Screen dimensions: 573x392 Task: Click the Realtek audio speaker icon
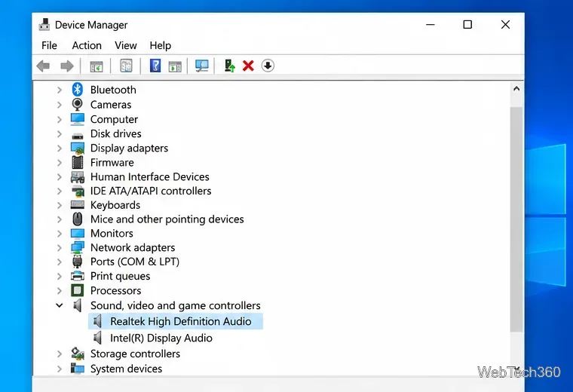pos(97,321)
